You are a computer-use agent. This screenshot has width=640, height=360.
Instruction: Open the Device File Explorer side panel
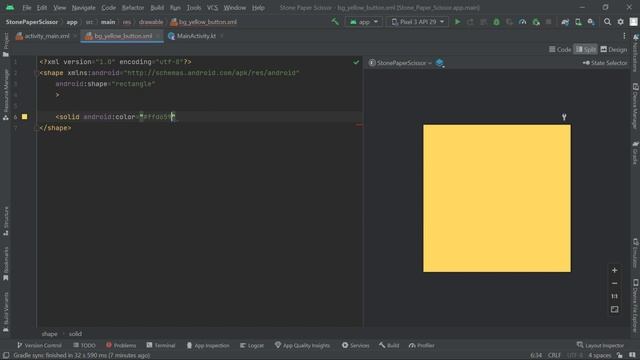636,306
